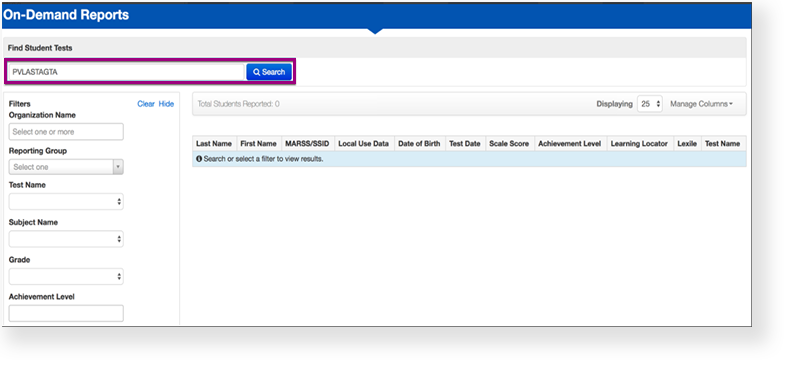Screen dimensions: 796x374
Task: Open the Manage Columns menu
Action: (x=701, y=104)
